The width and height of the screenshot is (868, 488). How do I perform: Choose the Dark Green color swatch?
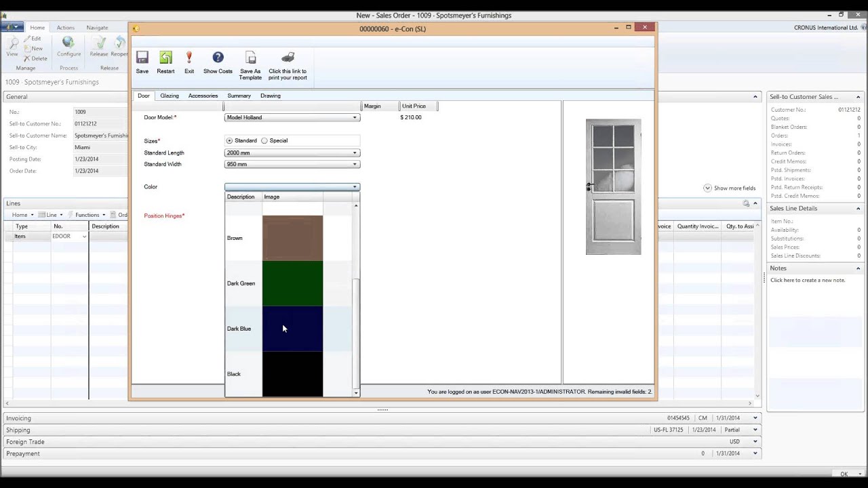click(292, 283)
